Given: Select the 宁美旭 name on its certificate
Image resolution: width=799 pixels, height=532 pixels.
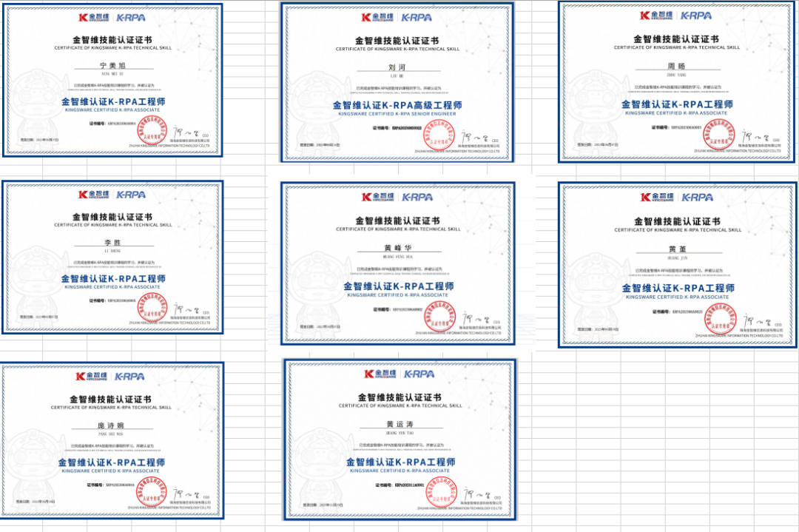Looking at the screenshot, I should [x=112, y=66].
